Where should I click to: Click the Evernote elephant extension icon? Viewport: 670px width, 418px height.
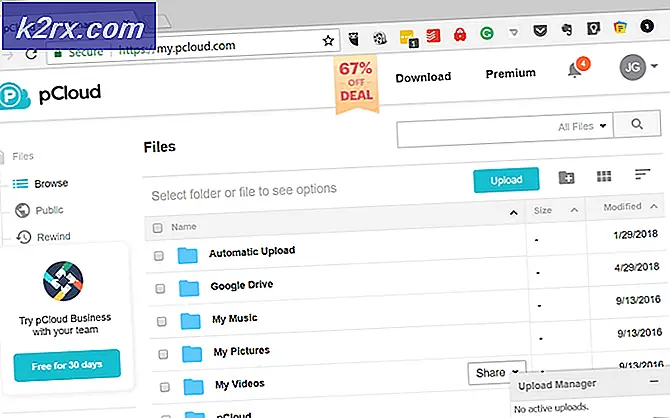coord(567,29)
